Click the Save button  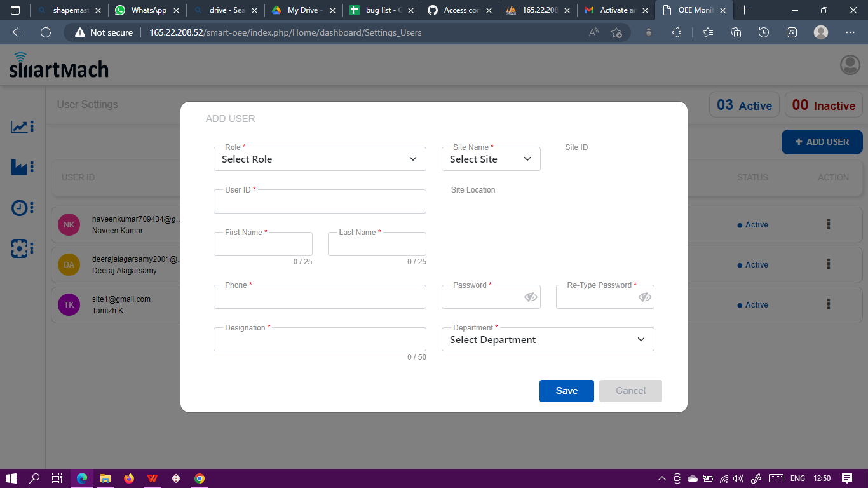pyautogui.click(x=566, y=391)
